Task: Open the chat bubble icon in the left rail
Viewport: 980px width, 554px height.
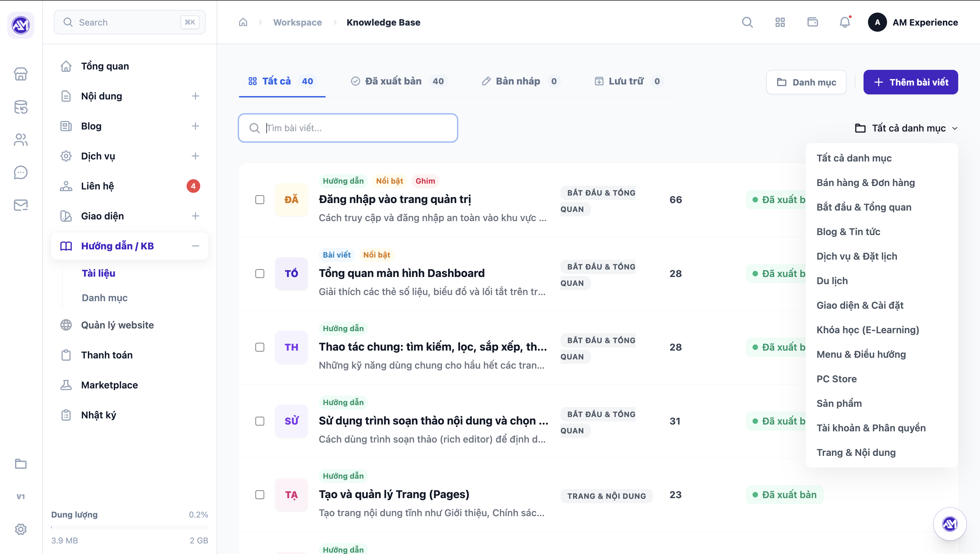Action: click(x=21, y=172)
